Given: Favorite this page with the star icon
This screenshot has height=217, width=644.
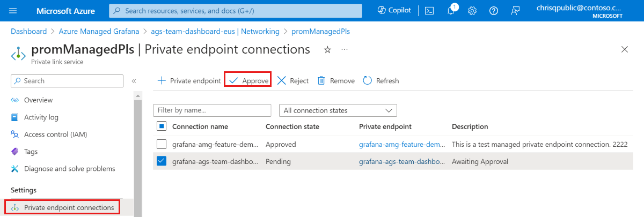Looking at the screenshot, I should (x=327, y=50).
